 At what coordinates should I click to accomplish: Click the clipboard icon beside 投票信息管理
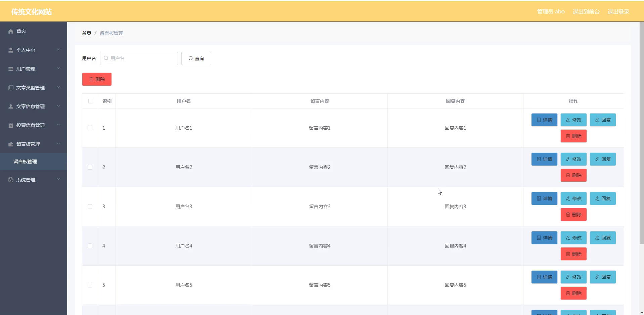(11, 125)
